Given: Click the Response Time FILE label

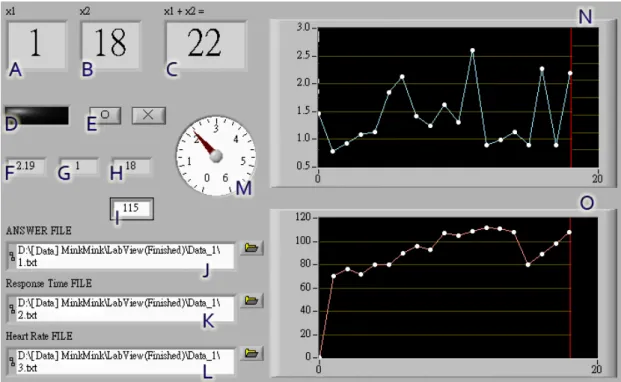Looking at the screenshot, I should coord(49,283).
